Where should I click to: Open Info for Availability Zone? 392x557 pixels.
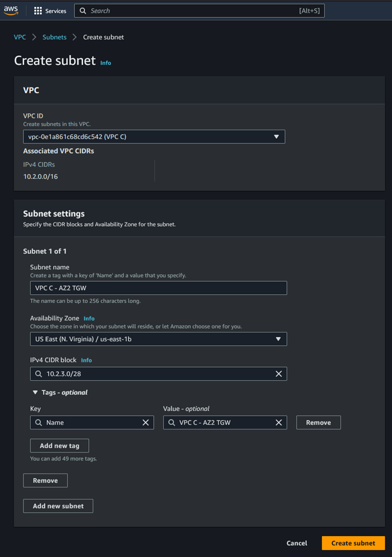(89, 318)
